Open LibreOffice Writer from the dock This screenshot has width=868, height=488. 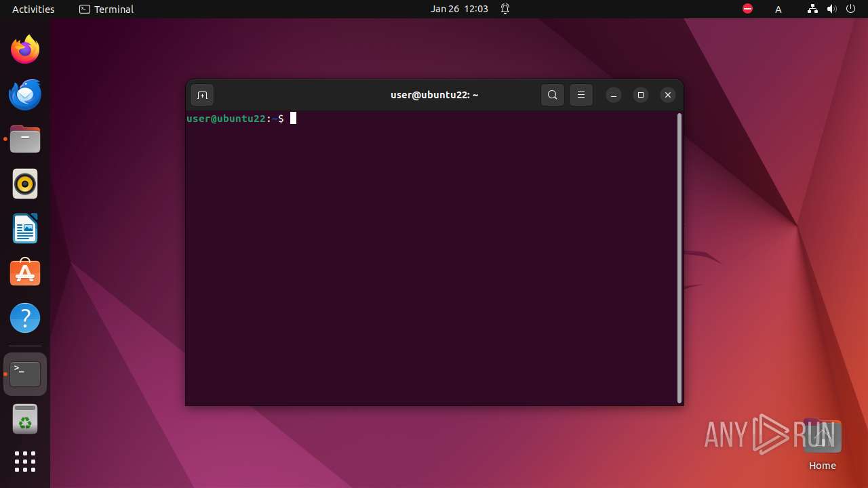(25, 228)
